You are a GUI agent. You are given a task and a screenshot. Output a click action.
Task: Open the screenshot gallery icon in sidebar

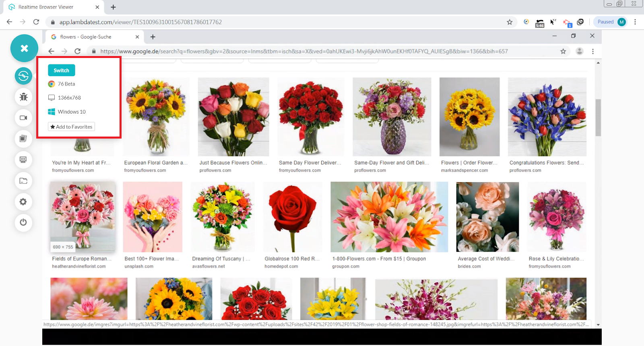(x=23, y=139)
